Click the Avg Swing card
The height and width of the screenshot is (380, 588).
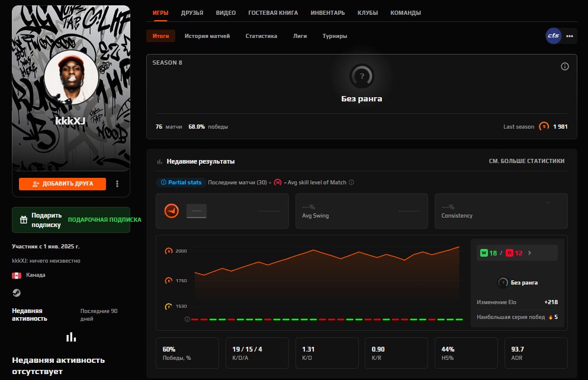pos(361,211)
